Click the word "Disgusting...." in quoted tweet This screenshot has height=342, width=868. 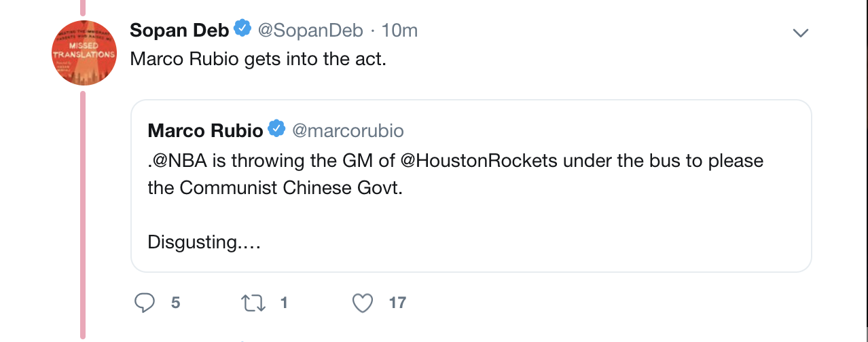coord(204,242)
